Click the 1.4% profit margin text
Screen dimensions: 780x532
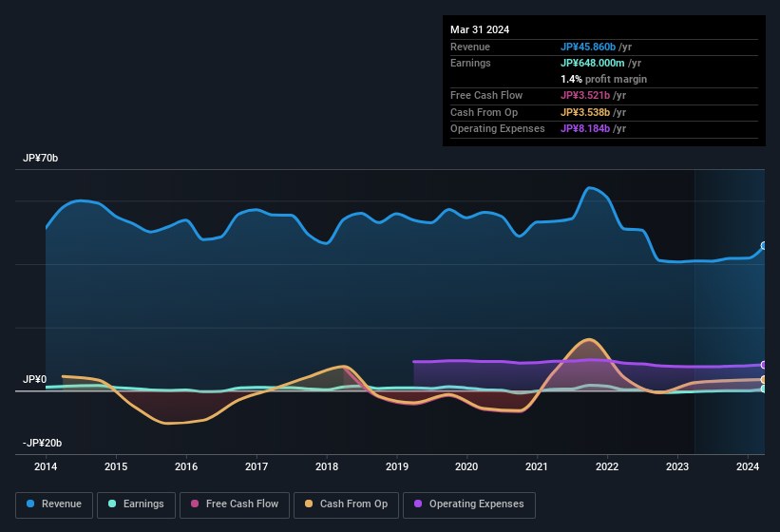point(604,79)
